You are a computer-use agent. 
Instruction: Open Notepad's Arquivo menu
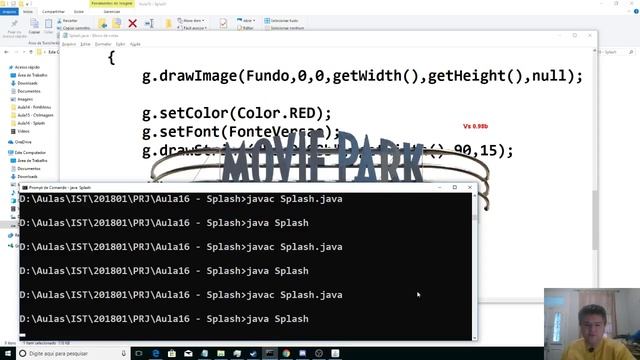pyautogui.click(x=69, y=44)
